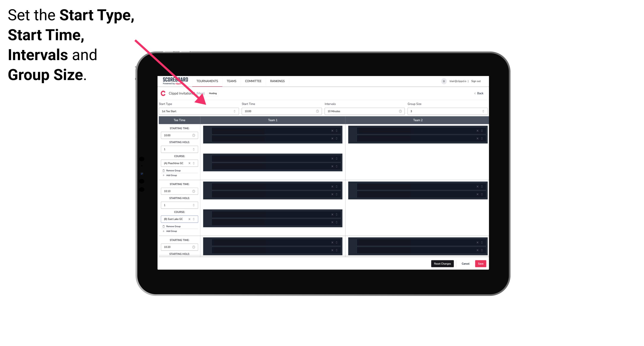Select the TOURNAMENTS tab
This screenshot has width=644, height=346.
[207, 81]
